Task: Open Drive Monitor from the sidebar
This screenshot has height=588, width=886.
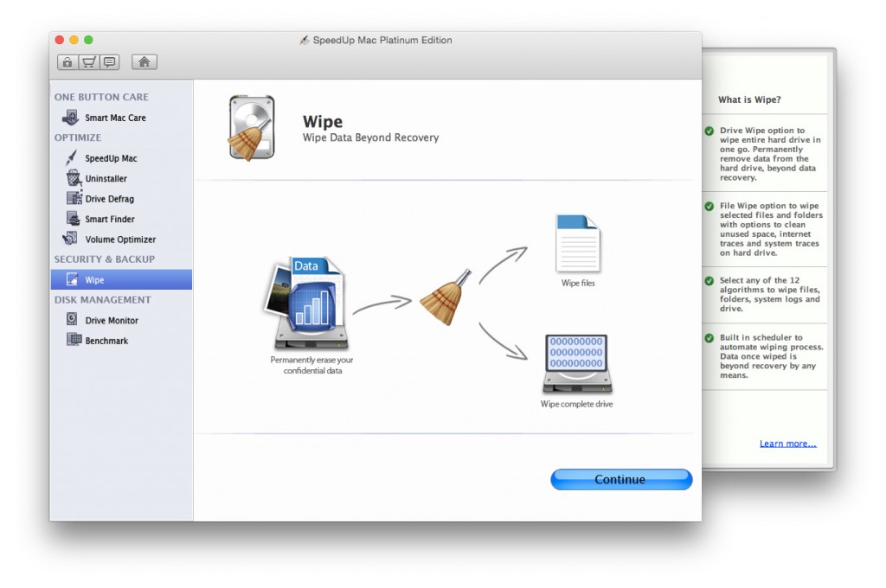Action: click(121, 320)
